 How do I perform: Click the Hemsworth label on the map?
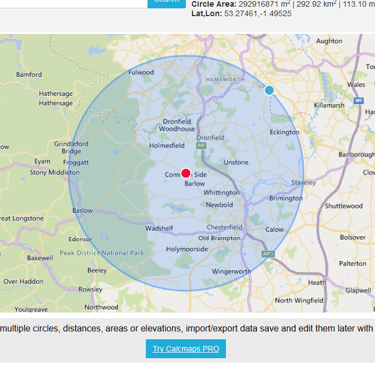(225, 79)
